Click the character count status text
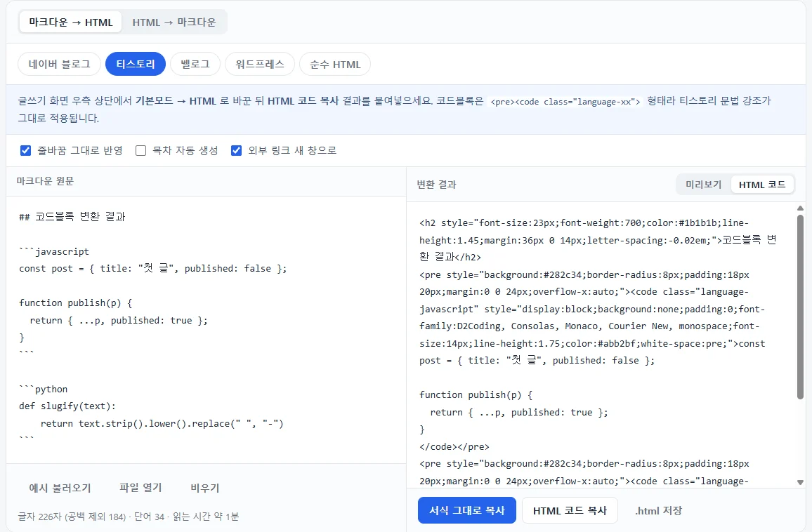Screen dimensions: 812x532 129,517
